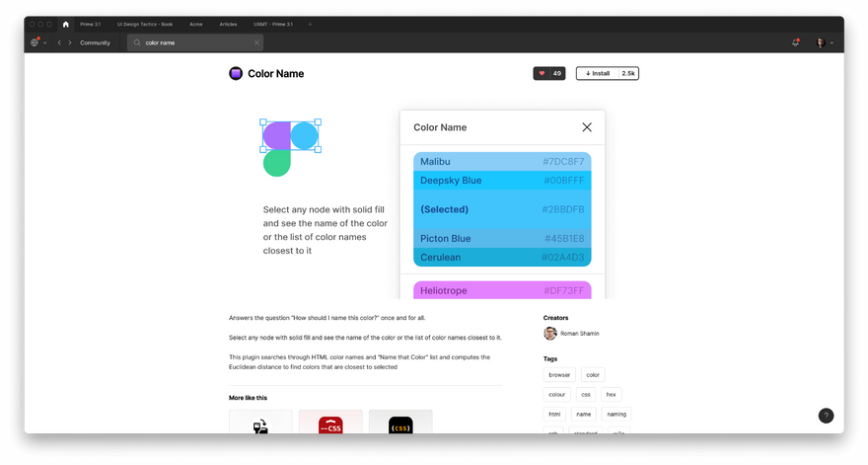
Task: Open the user avatar menu
Action: tap(821, 42)
